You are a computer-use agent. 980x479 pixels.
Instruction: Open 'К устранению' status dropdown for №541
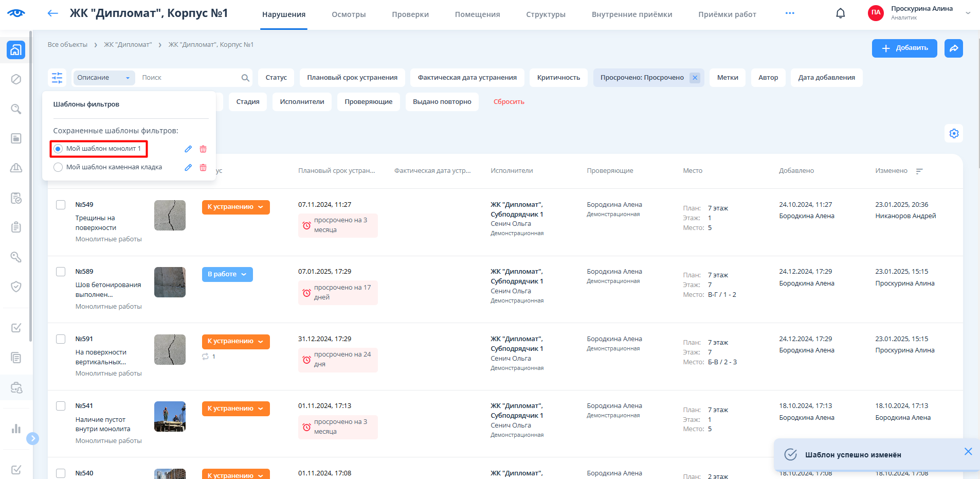pyautogui.click(x=235, y=409)
